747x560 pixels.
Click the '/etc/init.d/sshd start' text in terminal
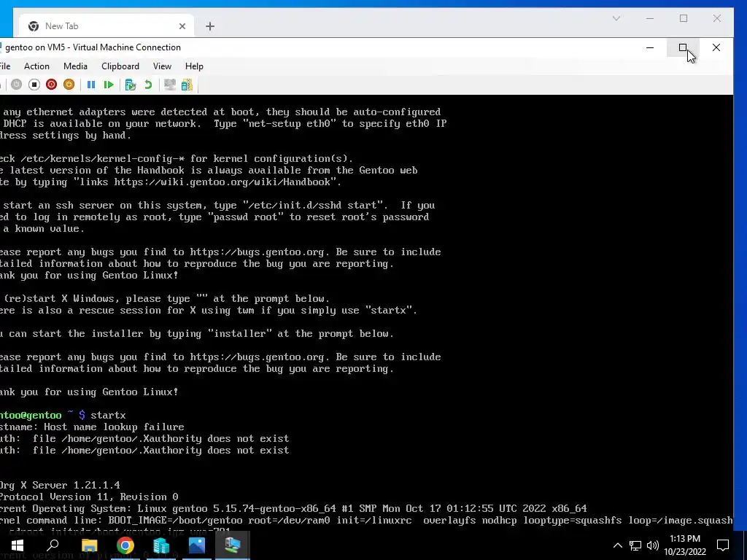coord(312,205)
